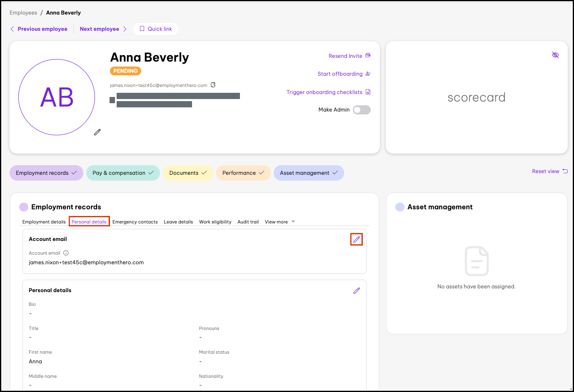Image resolution: width=574 pixels, height=392 pixels.
Task: Hide the scorecard with the eye icon
Action: (x=555, y=55)
